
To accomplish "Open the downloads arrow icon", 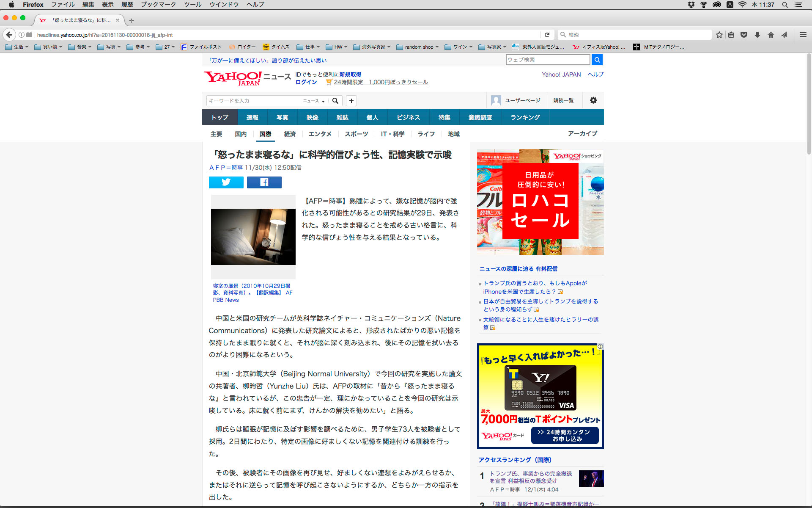I will pyautogui.click(x=757, y=35).
